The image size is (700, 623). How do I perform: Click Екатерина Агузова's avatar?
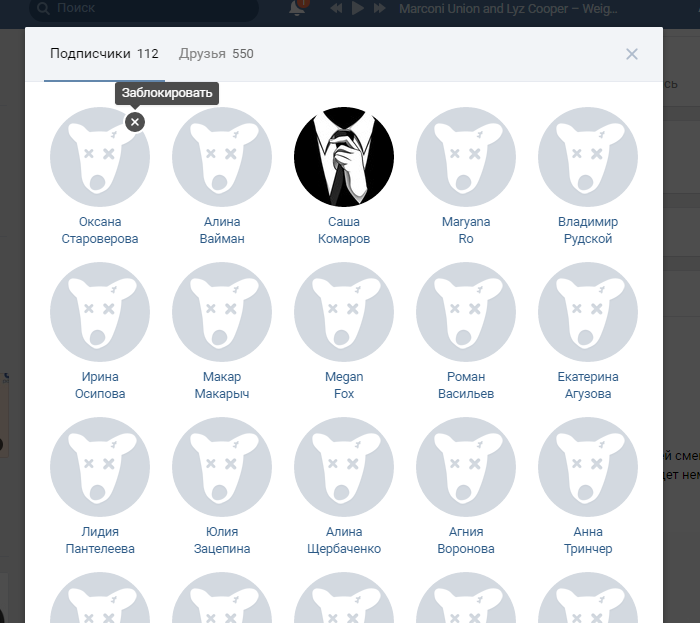point(588,311)
